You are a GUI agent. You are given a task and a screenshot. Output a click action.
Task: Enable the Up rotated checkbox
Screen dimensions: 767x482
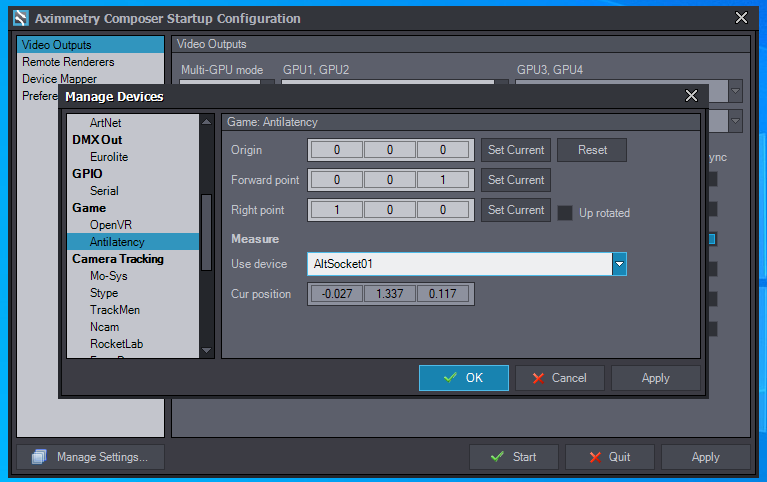coord(565,213)
